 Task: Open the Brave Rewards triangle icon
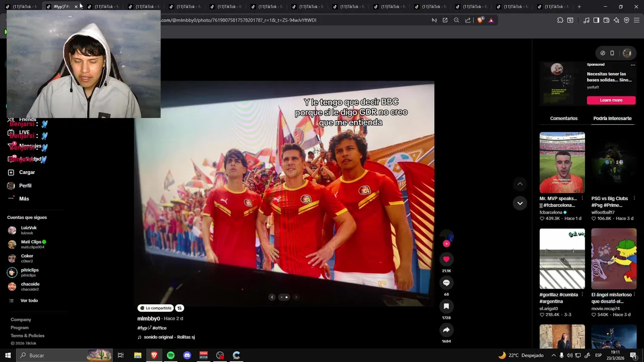coord(491,20)
